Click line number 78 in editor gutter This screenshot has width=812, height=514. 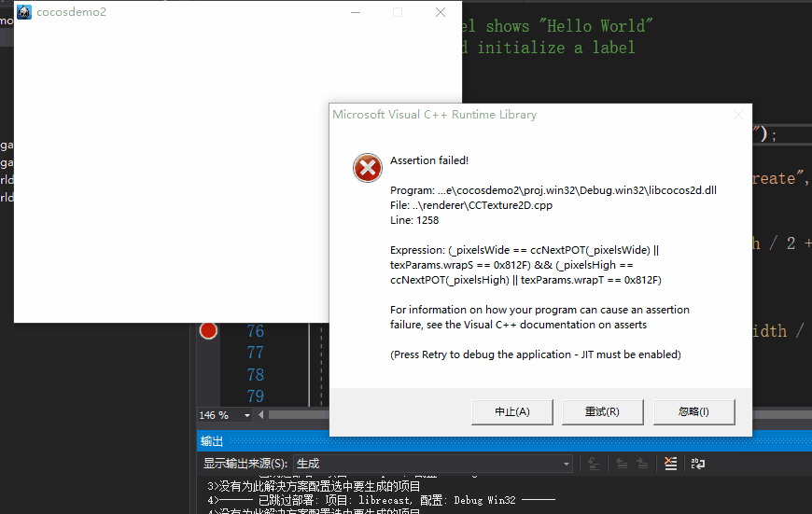256,375
